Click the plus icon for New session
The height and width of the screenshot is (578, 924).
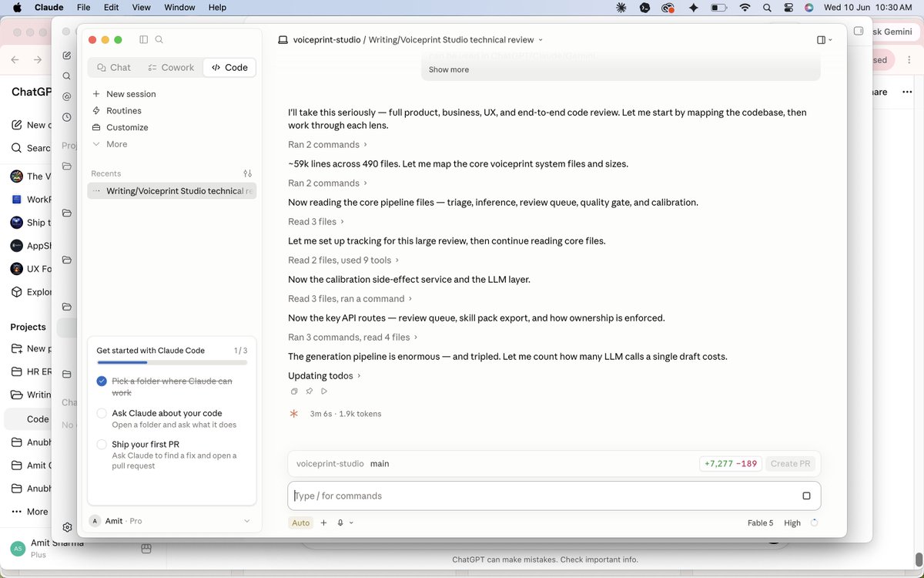coord(96,94)
